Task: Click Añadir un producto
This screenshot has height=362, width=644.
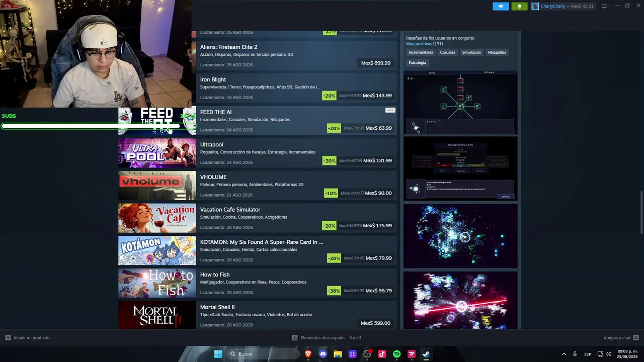Action: coord(28,338)
